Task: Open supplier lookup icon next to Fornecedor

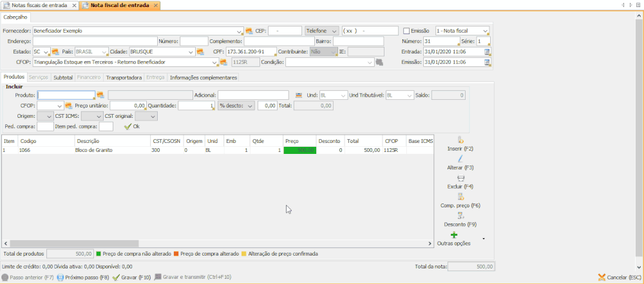Action: click(x=249, y=31)
